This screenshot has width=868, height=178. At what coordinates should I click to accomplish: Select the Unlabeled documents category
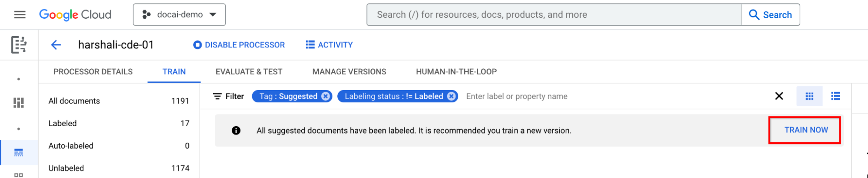click(x=66, y=168)
